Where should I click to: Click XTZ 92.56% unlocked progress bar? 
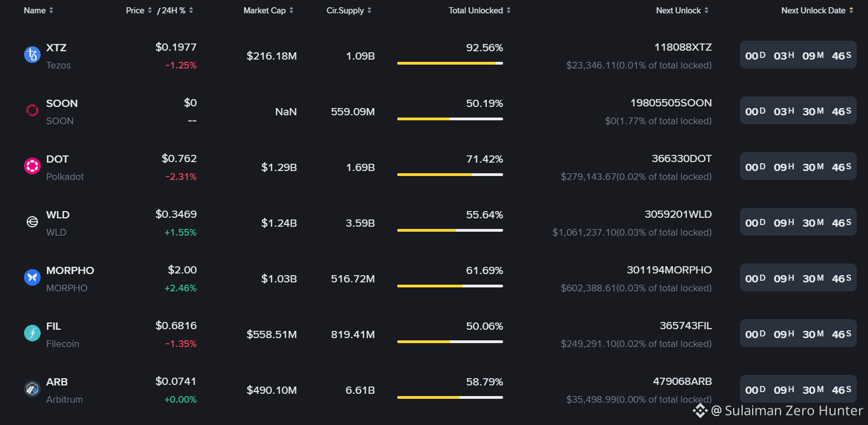450,63
